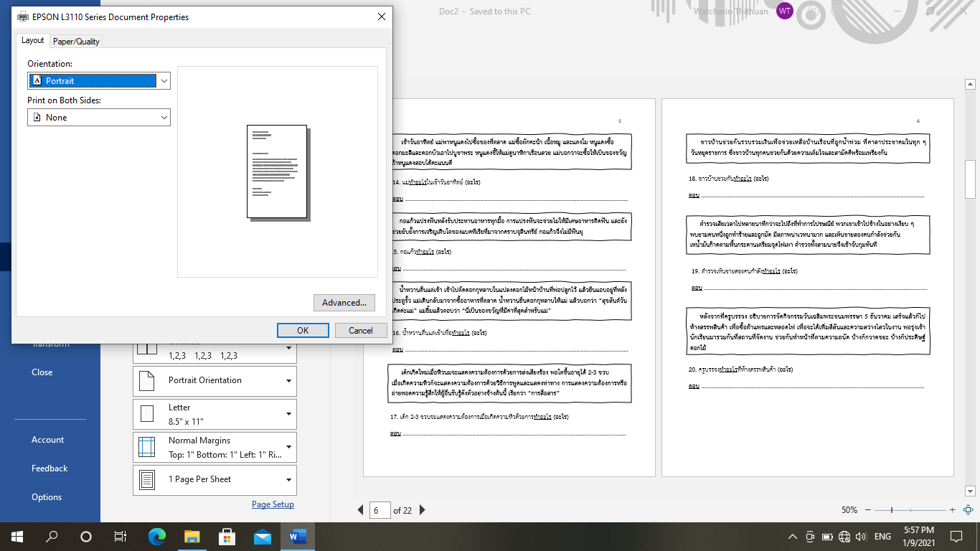Click the ENG input language indicator
The height and width of the screenshot is (551, 980).
(x=882, y=536)
